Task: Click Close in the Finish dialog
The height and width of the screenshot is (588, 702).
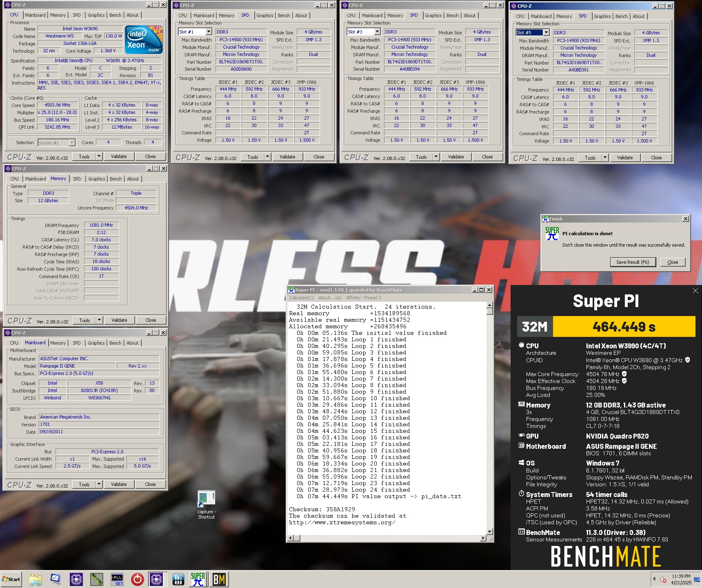Action: [673, 262]
